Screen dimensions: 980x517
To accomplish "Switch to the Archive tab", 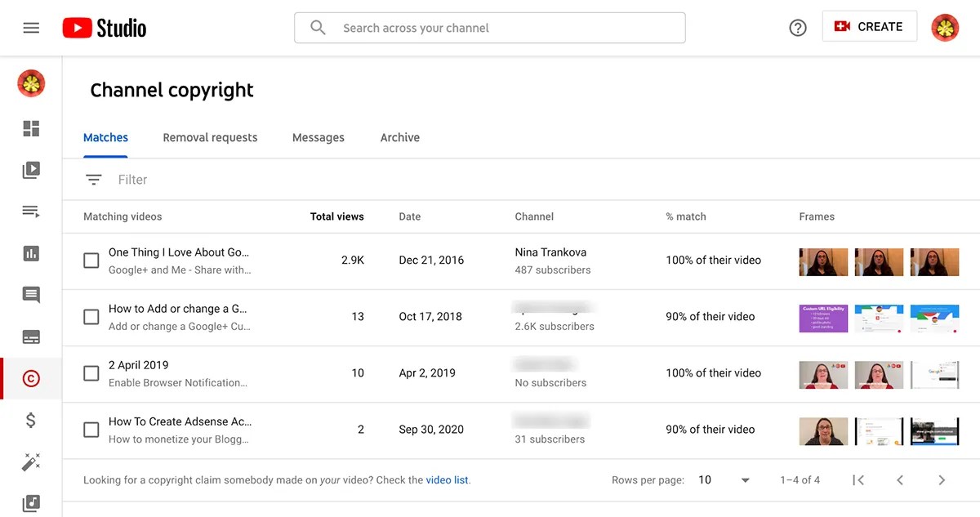I will [x=399, y=137].
